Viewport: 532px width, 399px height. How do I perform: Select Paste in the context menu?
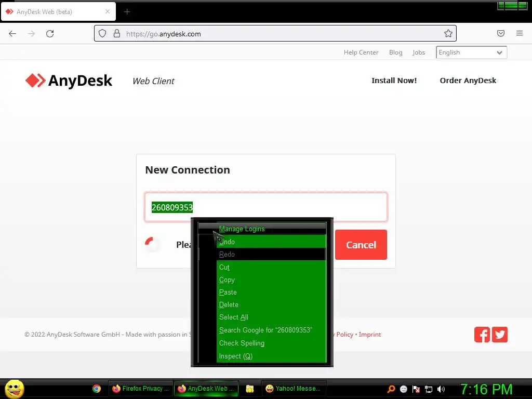coord(262,292)
